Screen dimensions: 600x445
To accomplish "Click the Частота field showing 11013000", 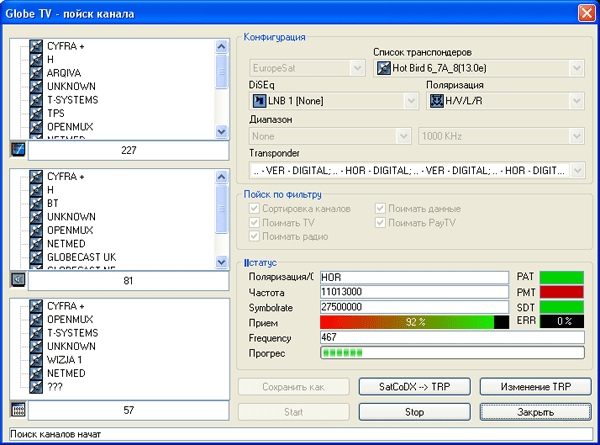I will coord(414,292).
